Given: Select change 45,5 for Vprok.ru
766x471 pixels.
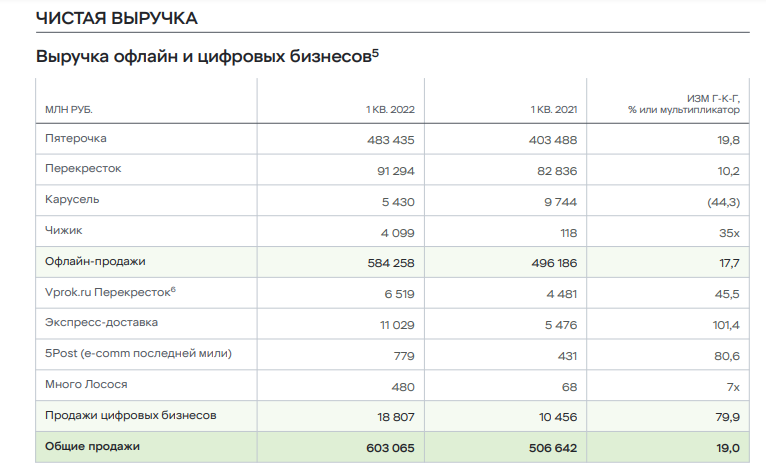Looking at the screenshot, I should (x=727, y=294).
